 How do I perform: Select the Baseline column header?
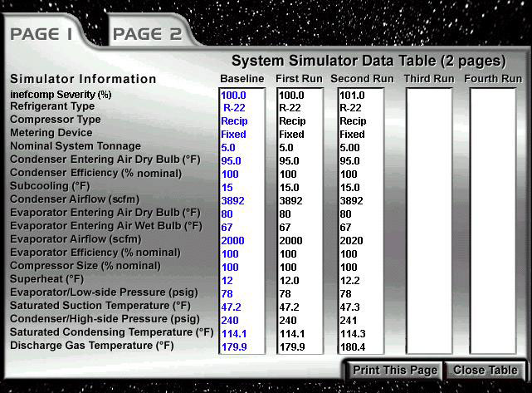(x=242, y=79)
